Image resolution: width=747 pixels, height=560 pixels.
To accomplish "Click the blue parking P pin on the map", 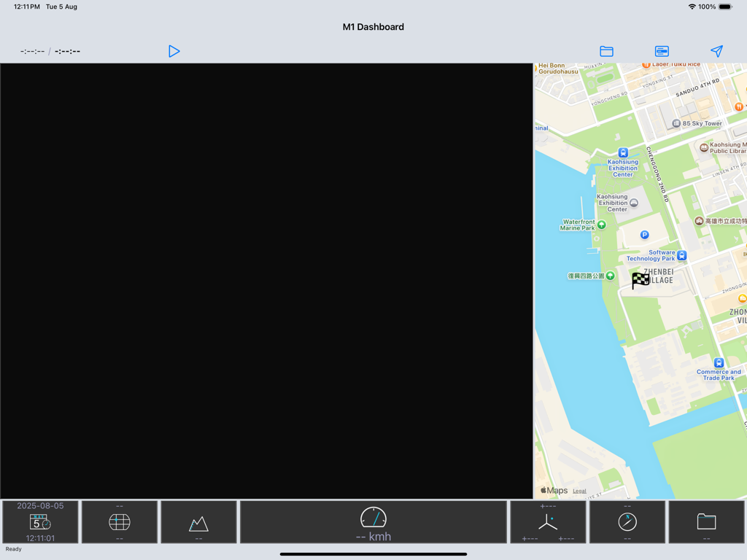I will (643, 235).
